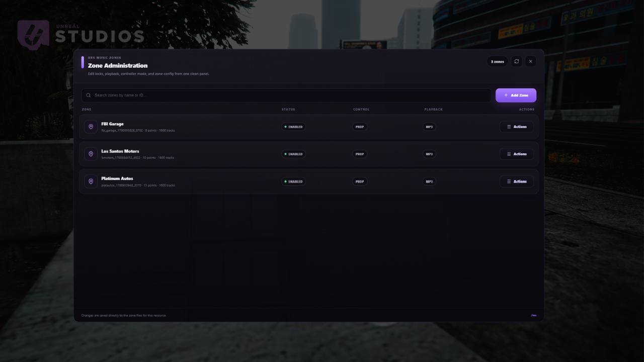Click the search magnifier icon
This screenshot has height=362, width=644.
click(x=89, y=95)
